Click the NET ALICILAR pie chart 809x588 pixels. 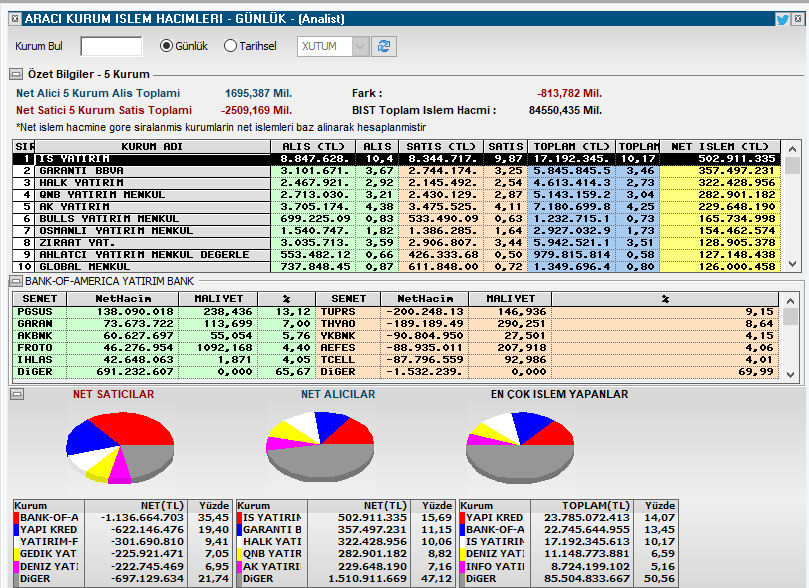pos(320,447)
